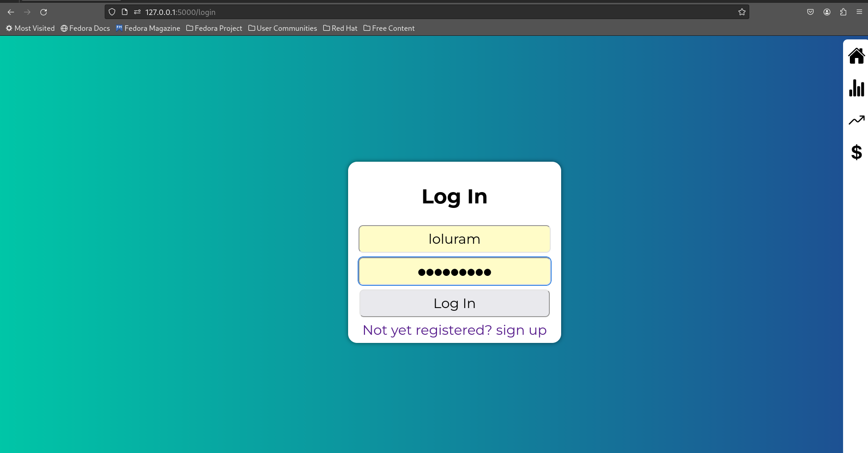Open Free Content bookmark folder

(389, 28)
